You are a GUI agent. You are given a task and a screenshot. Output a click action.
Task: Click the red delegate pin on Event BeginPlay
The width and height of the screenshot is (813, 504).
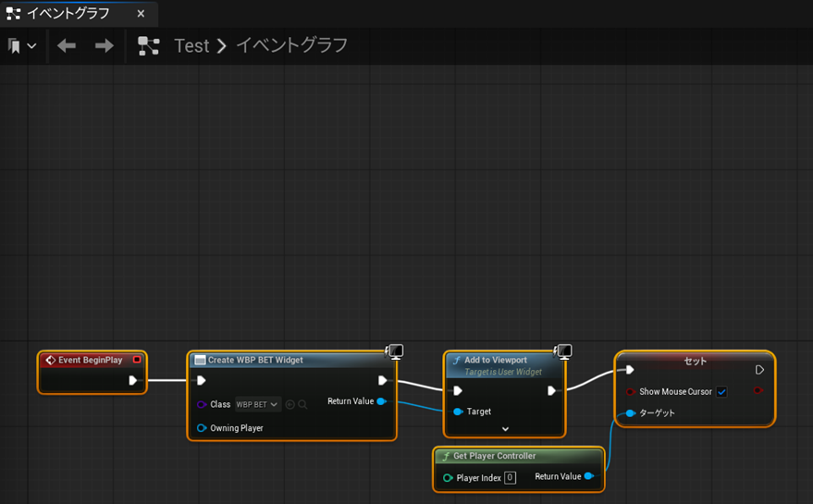click(x=137, y=360)
